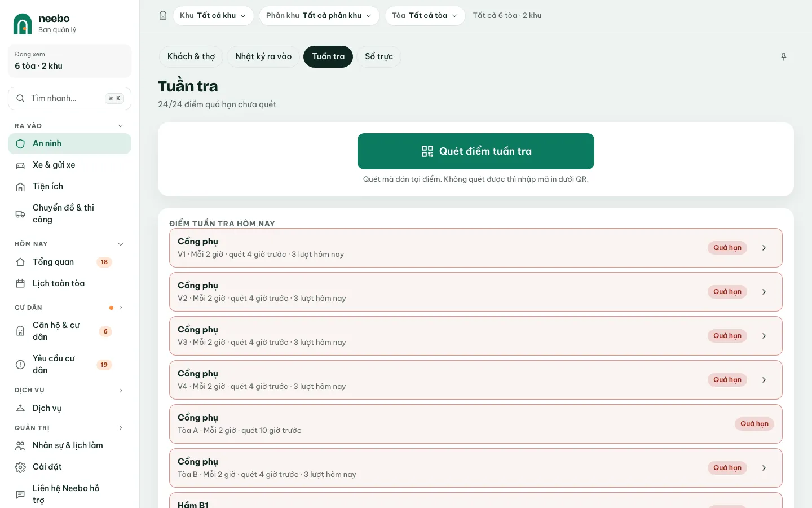Open the chevron on Cổng phụ V4 row

tap(764, 380)
